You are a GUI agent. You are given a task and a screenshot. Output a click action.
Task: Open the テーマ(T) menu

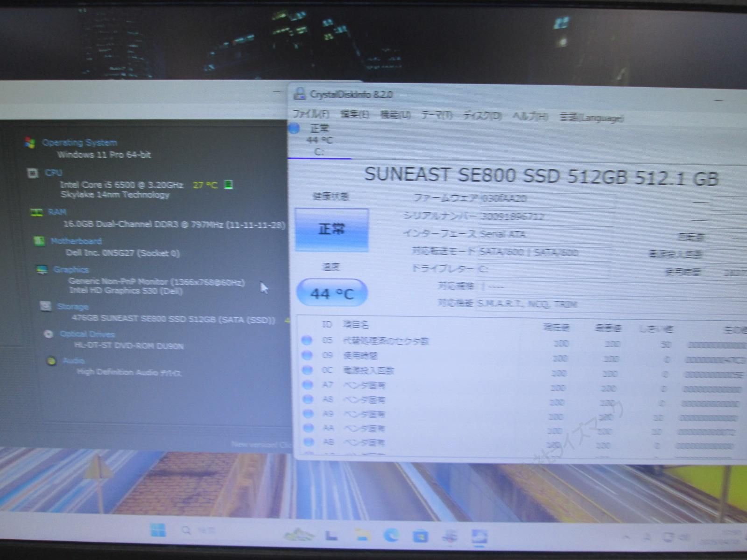[x=437, y=115]
